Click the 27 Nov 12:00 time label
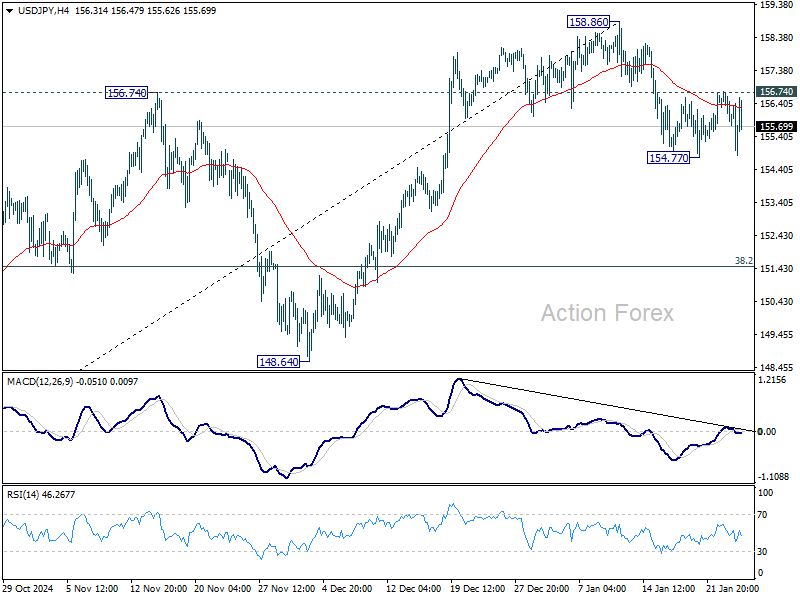 pos(287,588)
